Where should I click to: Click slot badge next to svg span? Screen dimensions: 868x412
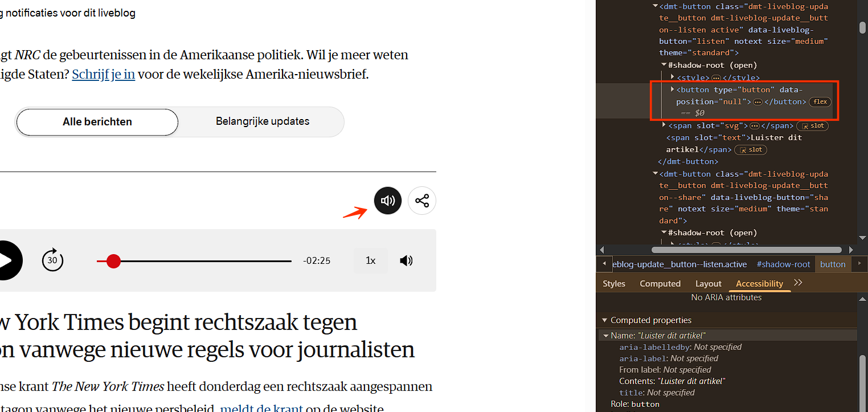(812, 126)
